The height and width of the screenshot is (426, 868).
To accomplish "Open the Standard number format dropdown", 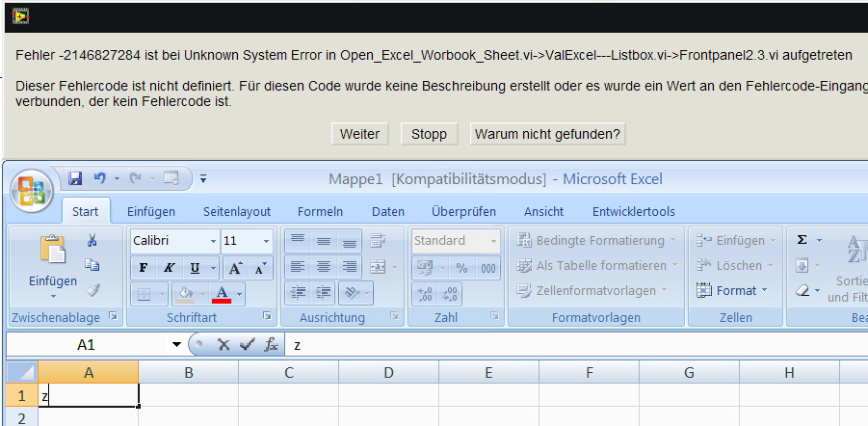I will click(493, 242).
